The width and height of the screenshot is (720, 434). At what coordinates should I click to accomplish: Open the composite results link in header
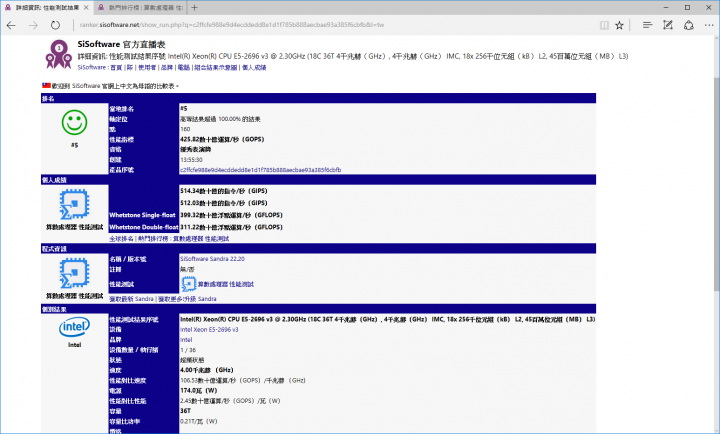pyautogui.click(x=216, y=68)
